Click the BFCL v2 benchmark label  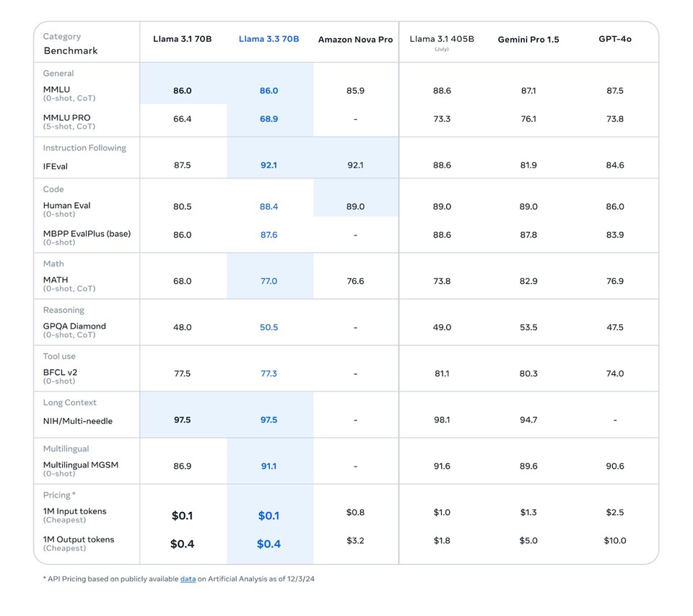click(x=60, y=373)
